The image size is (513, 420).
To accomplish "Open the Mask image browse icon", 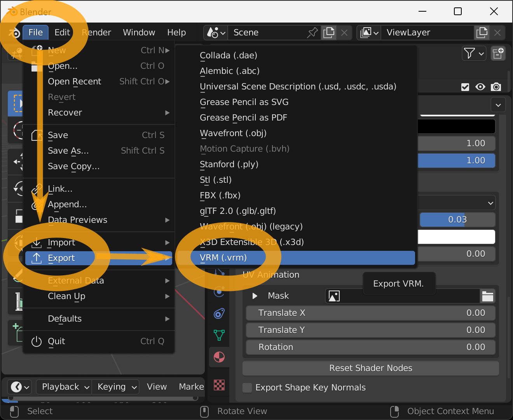I will click(x=334, y=296).
